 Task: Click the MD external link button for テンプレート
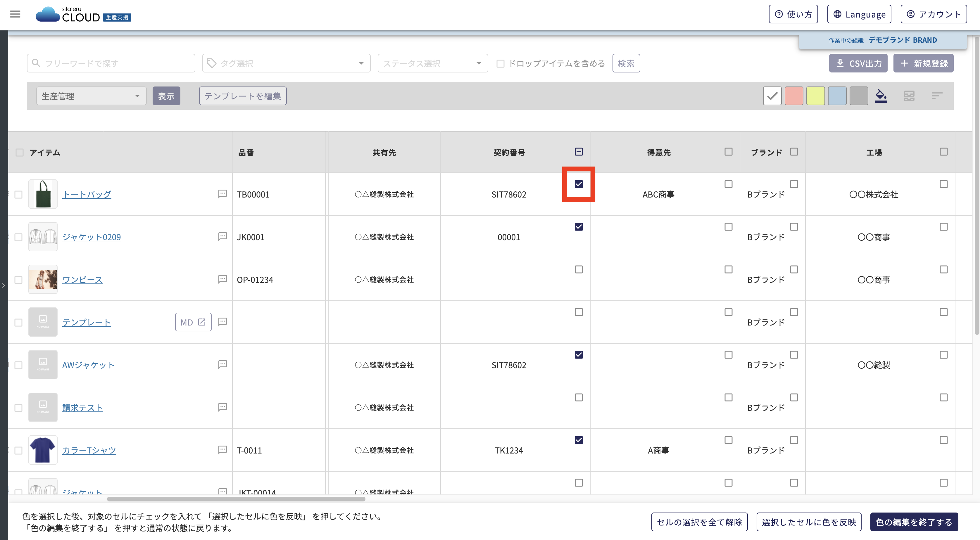193,322
